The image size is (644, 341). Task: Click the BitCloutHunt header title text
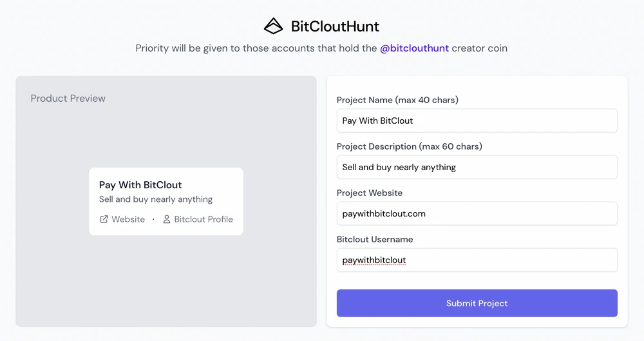point(335,26)
